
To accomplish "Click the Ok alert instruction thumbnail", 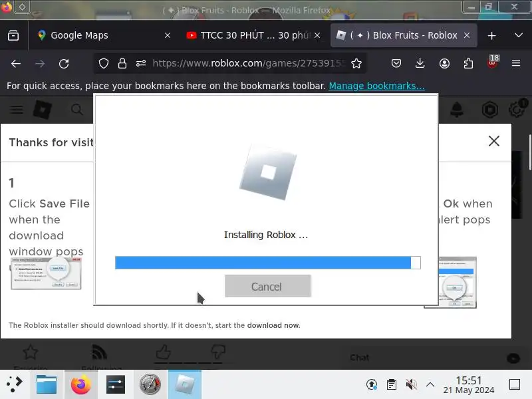I will tap(458, 282).
